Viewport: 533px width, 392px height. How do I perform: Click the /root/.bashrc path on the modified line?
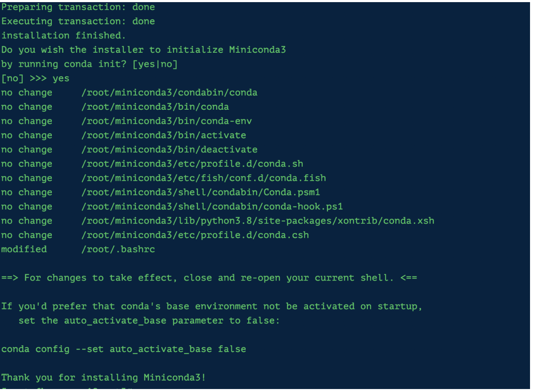[x=118, y=250]
